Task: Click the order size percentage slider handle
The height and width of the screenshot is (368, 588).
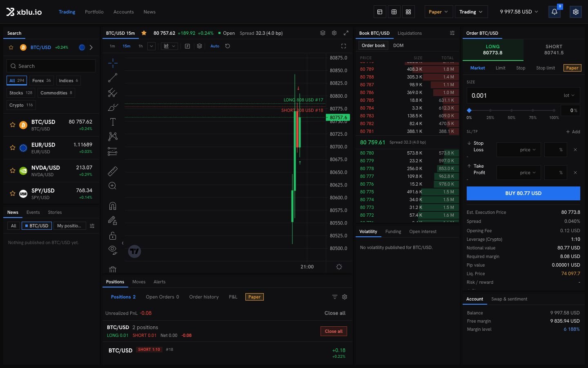Action: 469,110
